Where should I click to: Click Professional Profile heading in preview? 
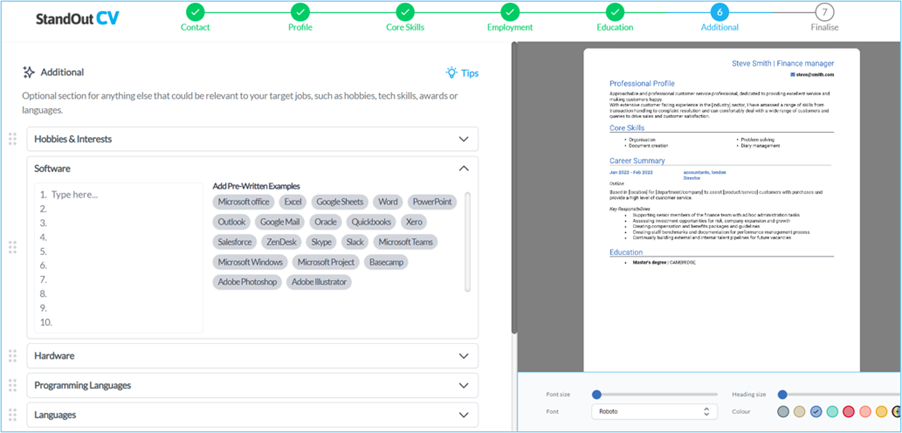[642, 83]
